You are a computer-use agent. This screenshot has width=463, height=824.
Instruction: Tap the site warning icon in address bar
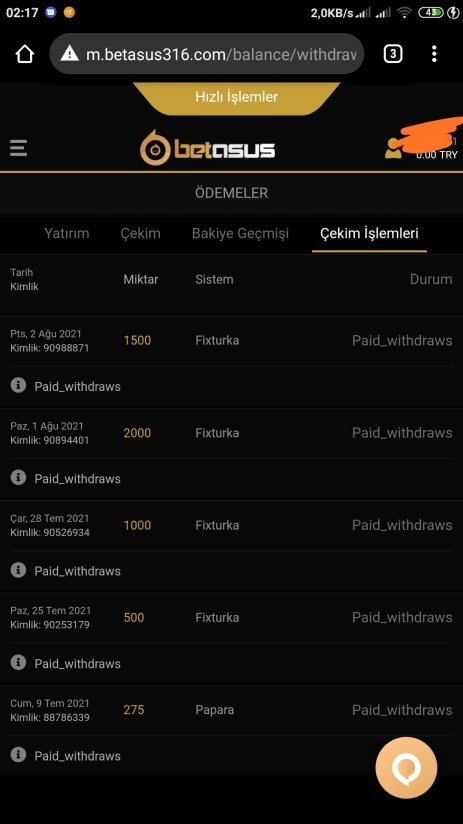[x=69, y=54]
